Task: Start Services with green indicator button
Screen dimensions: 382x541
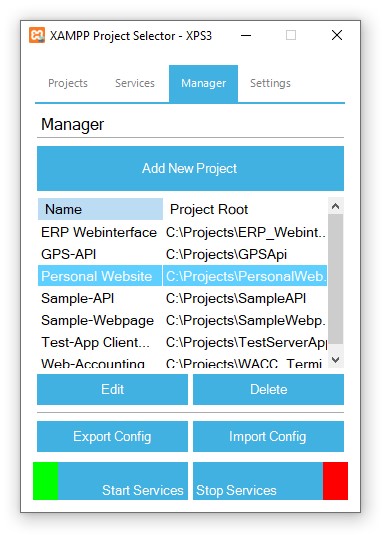Action: pos(110,481)
